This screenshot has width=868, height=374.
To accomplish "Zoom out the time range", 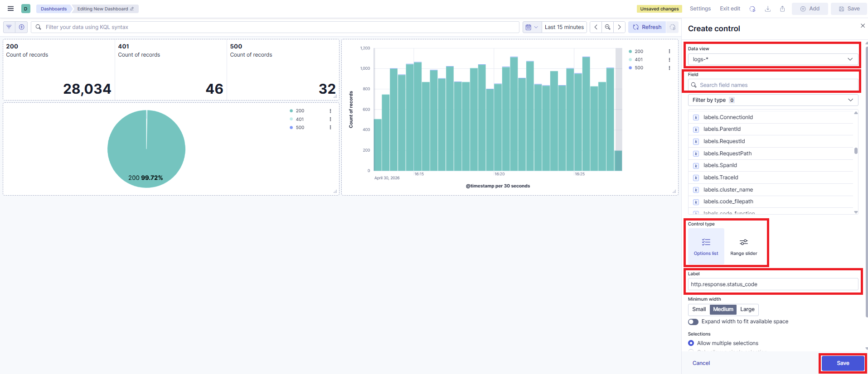I will point(607,27).
